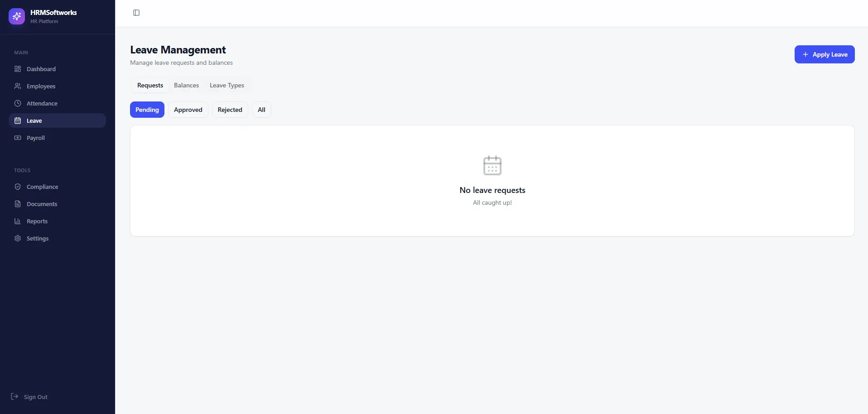Click the "No leave requests" message
Viewport: 868px width, 414px height.
(492, 190)
